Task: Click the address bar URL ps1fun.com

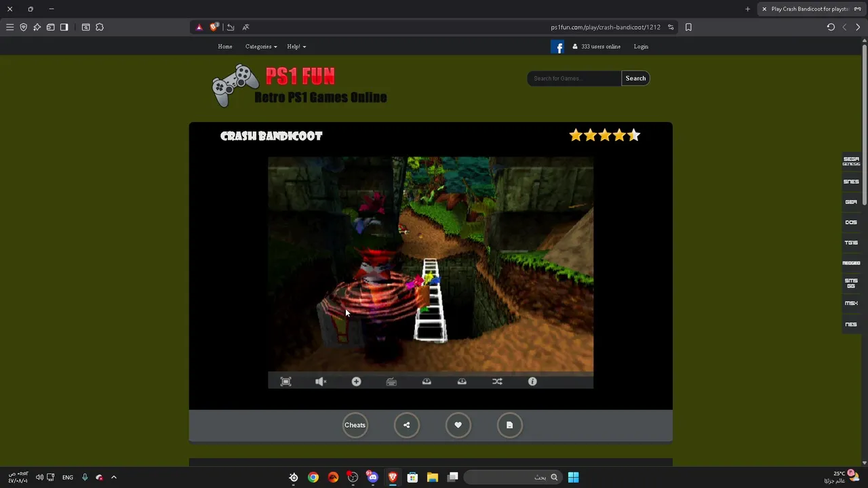Action: (x=606, y=27)
